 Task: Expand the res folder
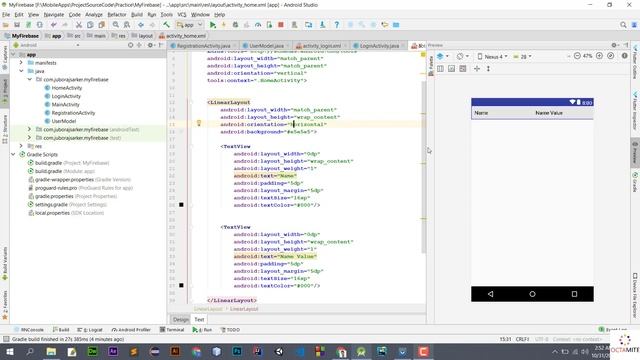[21, 146]
